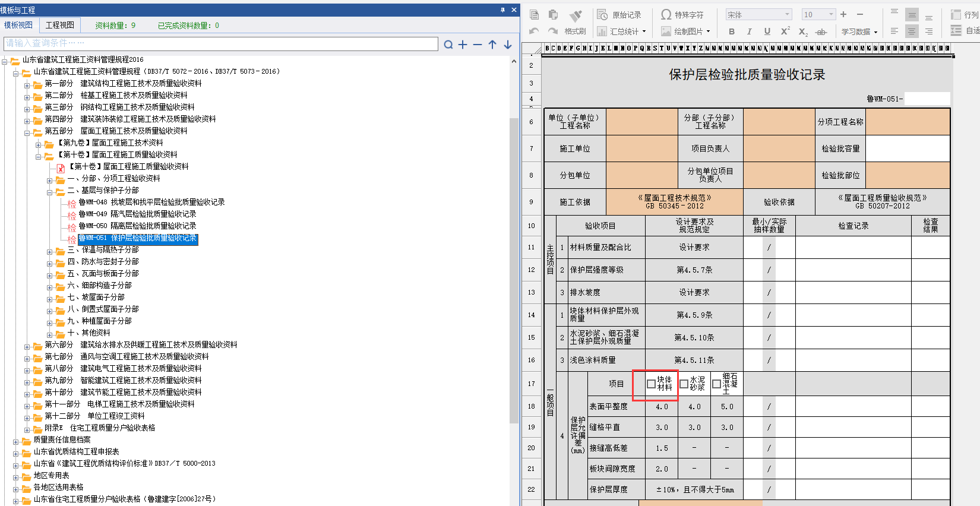
Task: Expand 【第九卷】屋面工程施工技术资料 node
Action: tap(38, 145)
